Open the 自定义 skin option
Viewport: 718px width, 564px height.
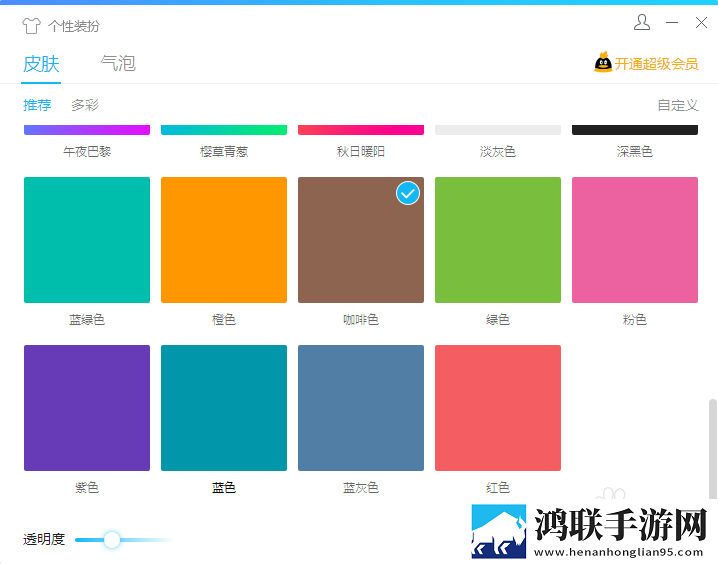coord(678,105)
